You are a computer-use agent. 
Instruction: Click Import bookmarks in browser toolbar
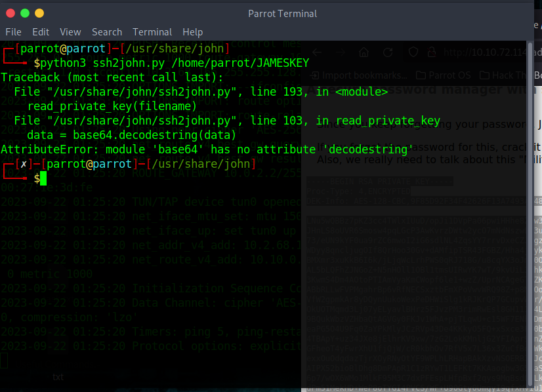358,75
